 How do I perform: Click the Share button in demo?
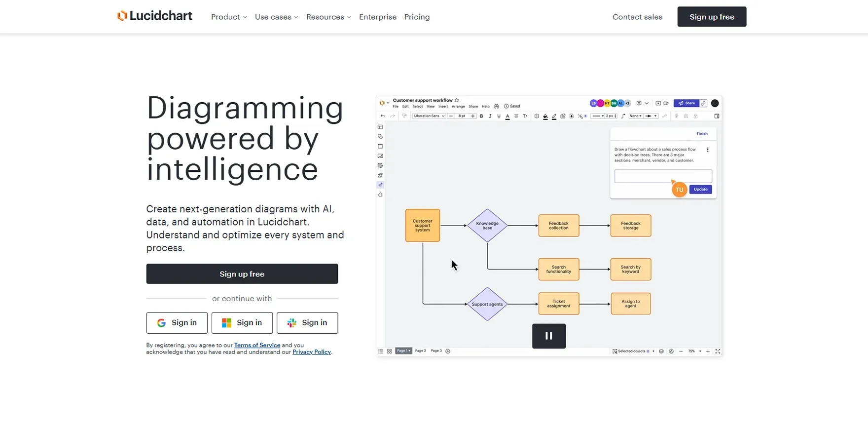(x=687, y=103)
